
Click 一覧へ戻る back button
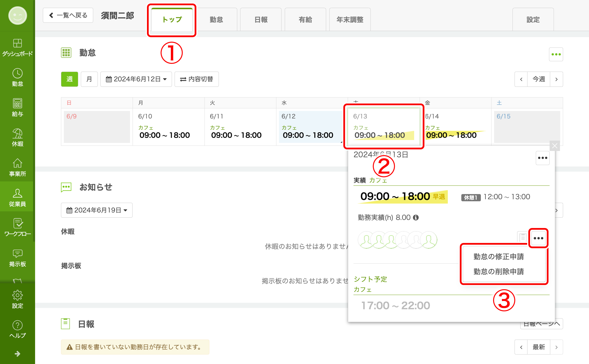68,15
